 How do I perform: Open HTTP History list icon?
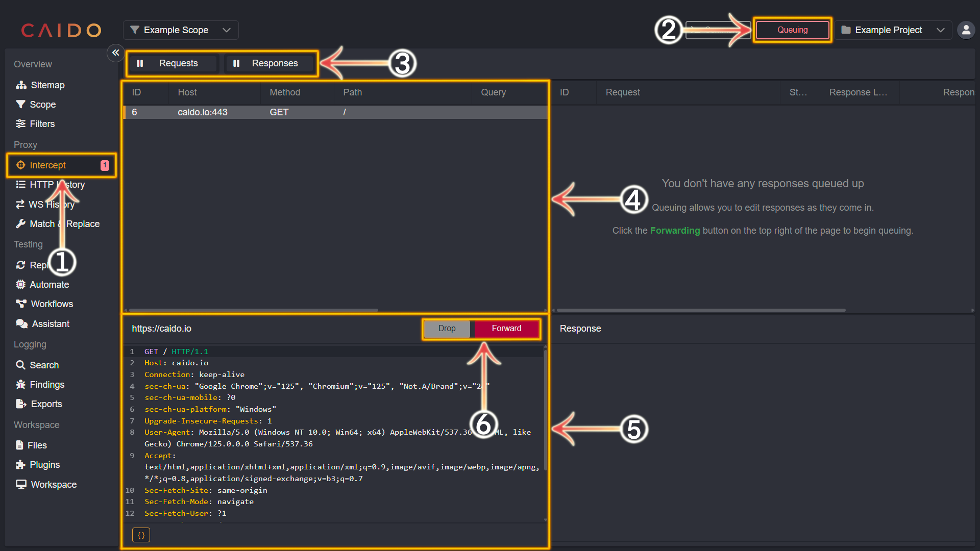click(20, 185)
